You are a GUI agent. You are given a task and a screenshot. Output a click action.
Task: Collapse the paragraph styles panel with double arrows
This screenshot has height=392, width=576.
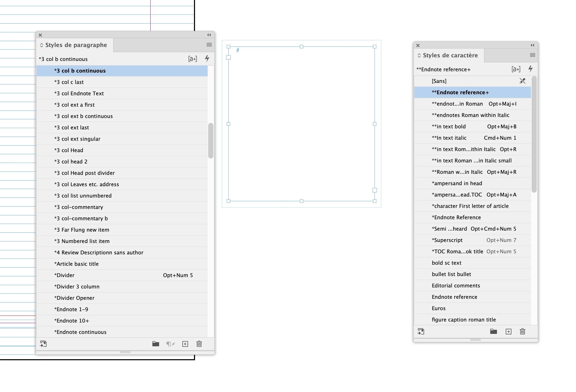tap(209, 35)
